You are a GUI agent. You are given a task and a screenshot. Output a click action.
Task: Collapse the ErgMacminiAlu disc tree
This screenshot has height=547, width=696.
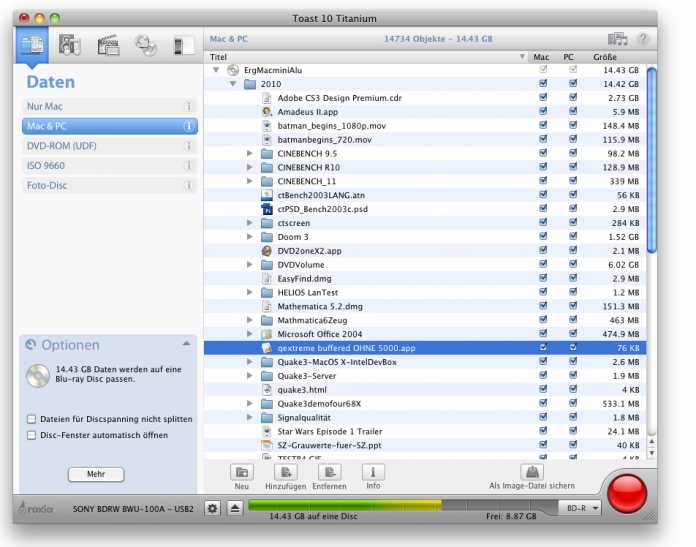pos(216,70)
